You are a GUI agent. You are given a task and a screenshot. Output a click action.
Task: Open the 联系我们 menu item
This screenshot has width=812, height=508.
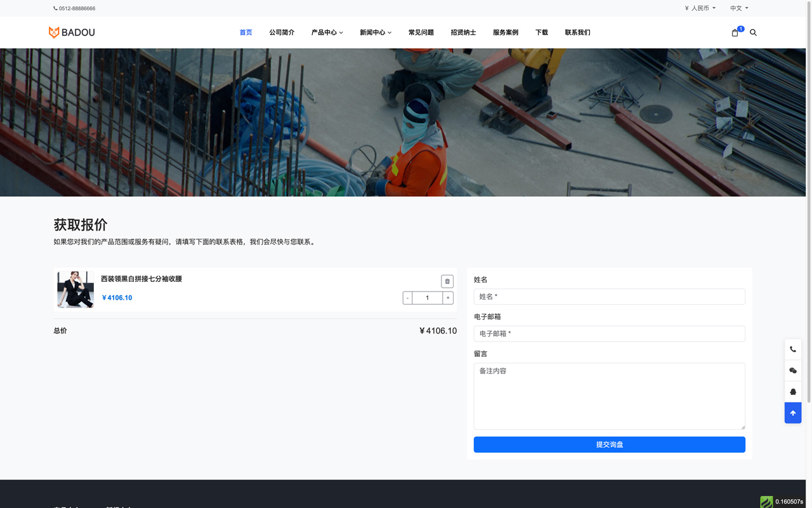coord(577,32)
